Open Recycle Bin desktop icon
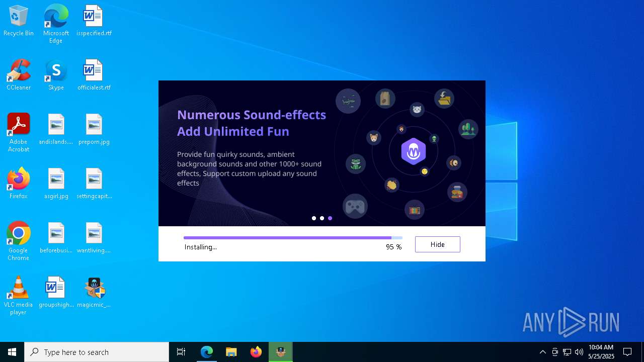This screenshot has height=362, width=644. pyautogui.click(x=19, y=21)
